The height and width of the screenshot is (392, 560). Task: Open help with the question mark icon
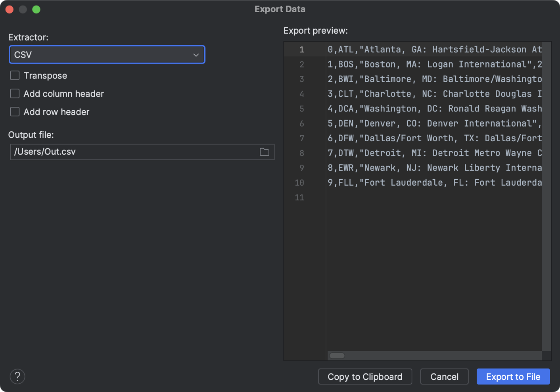tap(17, 377)
